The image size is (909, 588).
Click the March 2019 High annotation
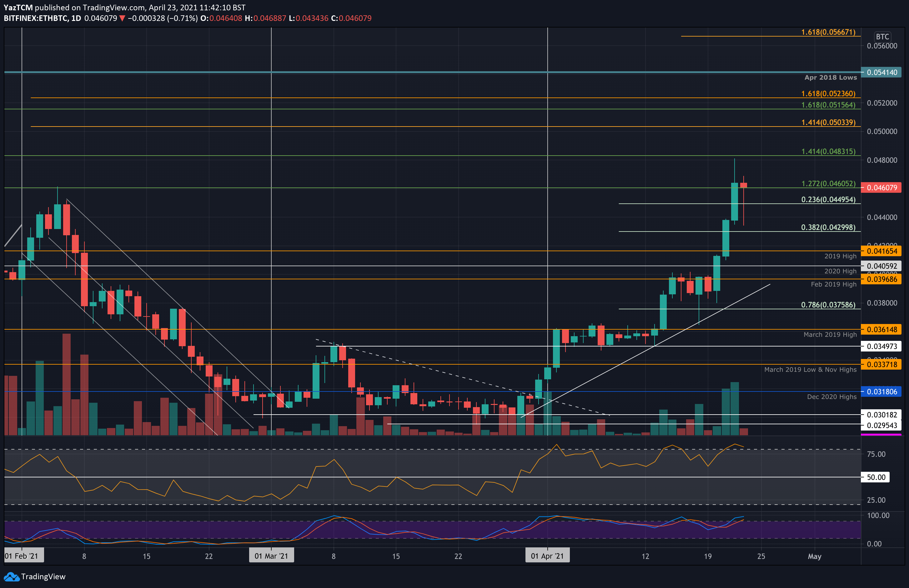pos(830,335)
